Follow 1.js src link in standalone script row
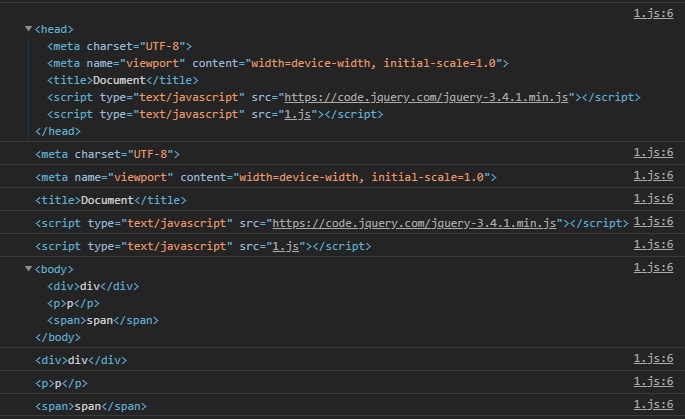Screen dimensions: 685x419 pyautogui.click(x=286, y=246)
